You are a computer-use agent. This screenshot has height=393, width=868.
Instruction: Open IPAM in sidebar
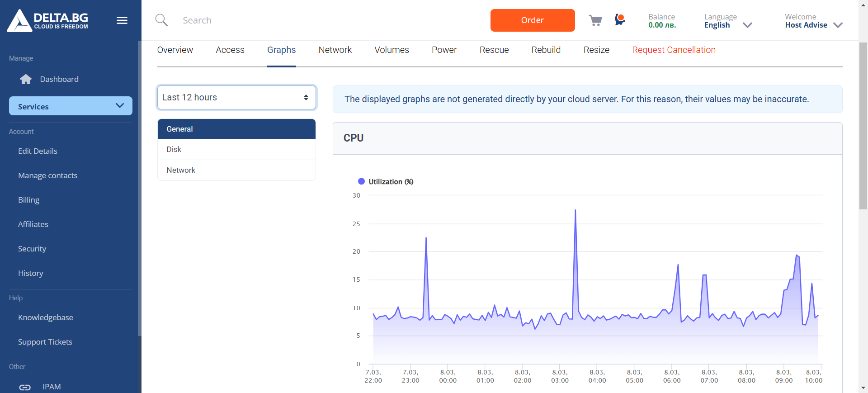(x=52, y=387)
